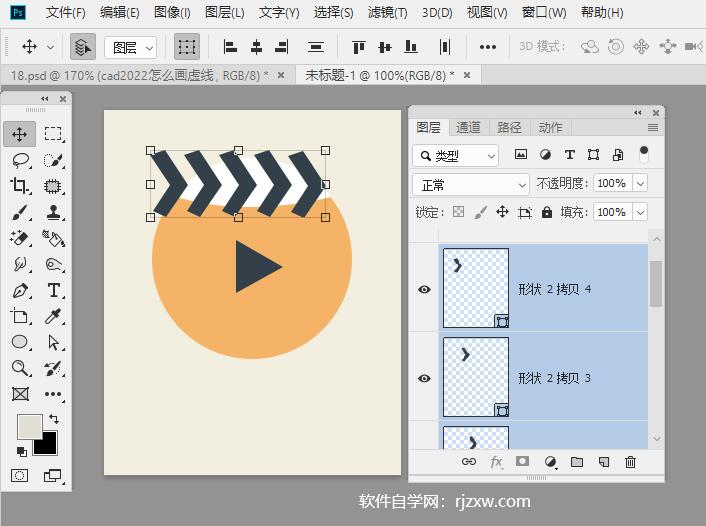
Task: Switch to the 18.psd document tab
Action: coord(138,75)
